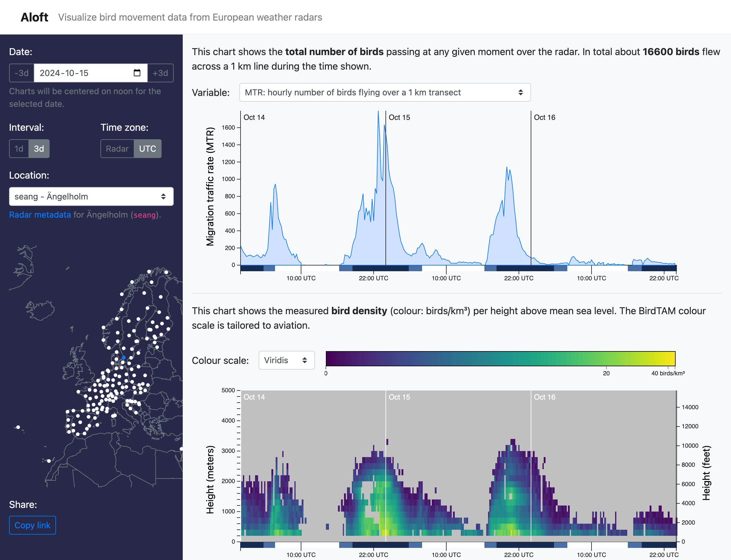Image resolution: width=731 pixels, height=560 pixels.
Task: Select the UTC time zone option
Action: pyautogui.click(x=148, y=149)
